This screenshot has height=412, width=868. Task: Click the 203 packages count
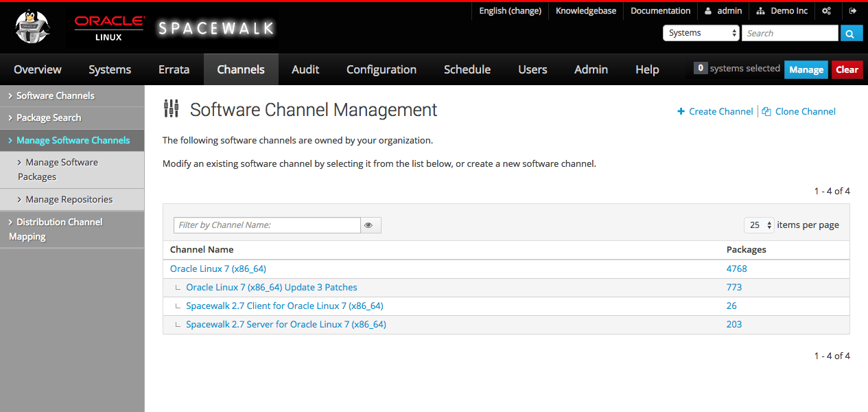(734, 324)
